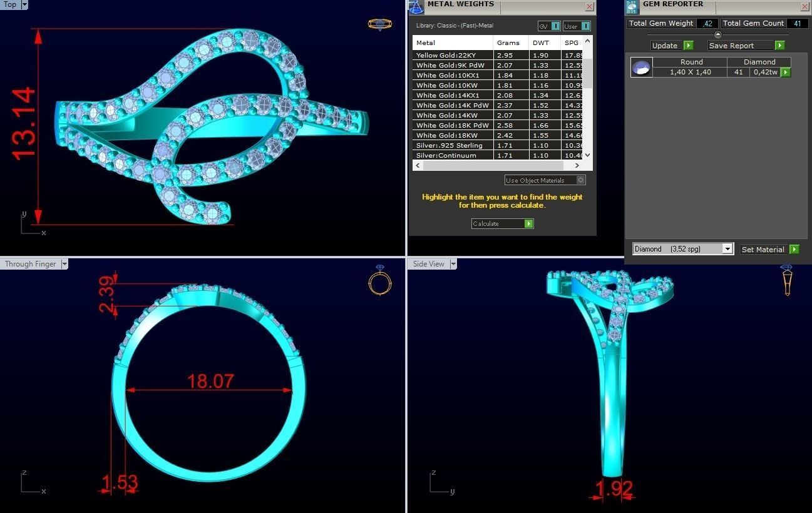Click green arrow beside Save Report
This screenshot has width=812, height=513.
[x=779, y=45]
